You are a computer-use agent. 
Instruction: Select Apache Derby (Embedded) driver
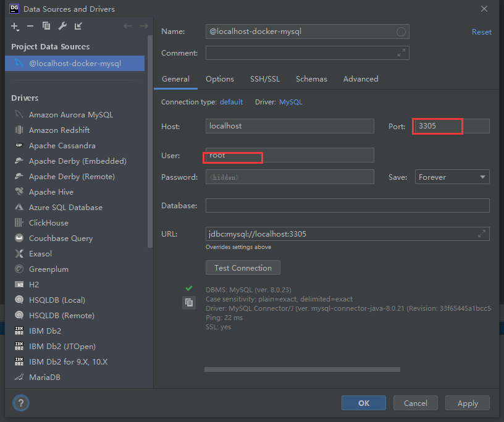77,161
